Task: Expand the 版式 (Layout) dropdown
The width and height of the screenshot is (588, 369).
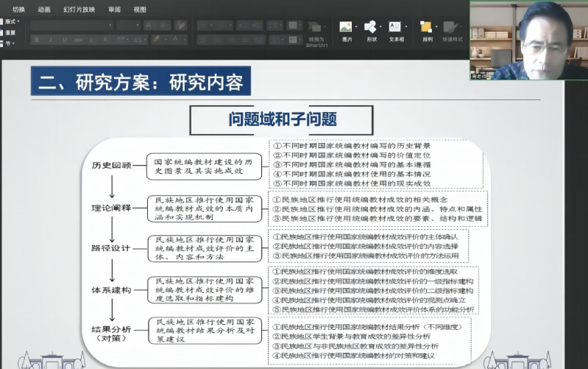Action: 12,21
